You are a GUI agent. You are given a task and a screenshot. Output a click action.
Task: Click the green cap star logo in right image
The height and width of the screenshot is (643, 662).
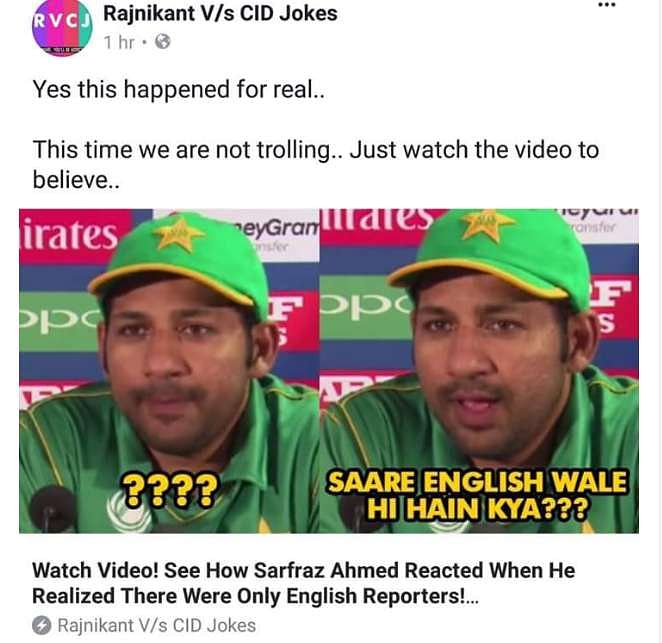pos(487,225)
